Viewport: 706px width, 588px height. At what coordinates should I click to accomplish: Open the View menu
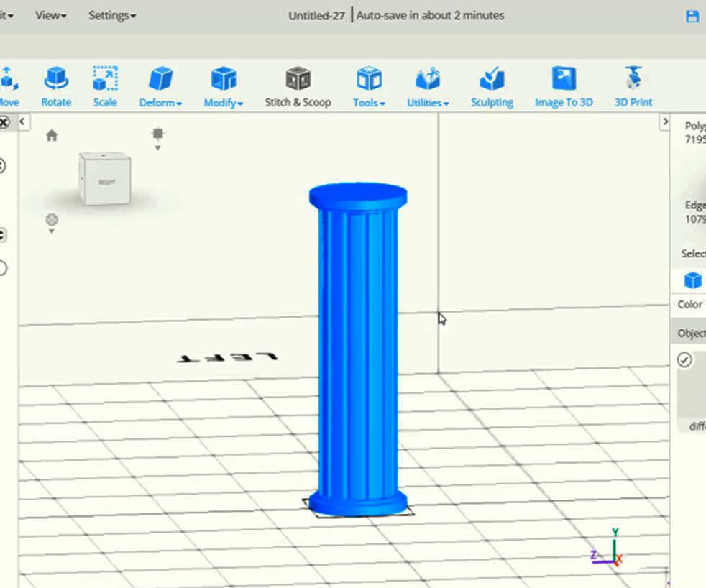coord(49,14)
